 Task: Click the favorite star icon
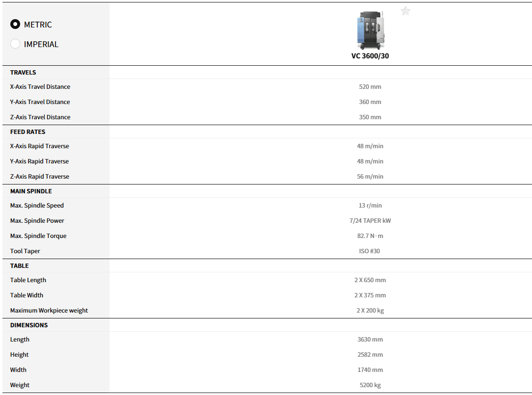[405, 11]
